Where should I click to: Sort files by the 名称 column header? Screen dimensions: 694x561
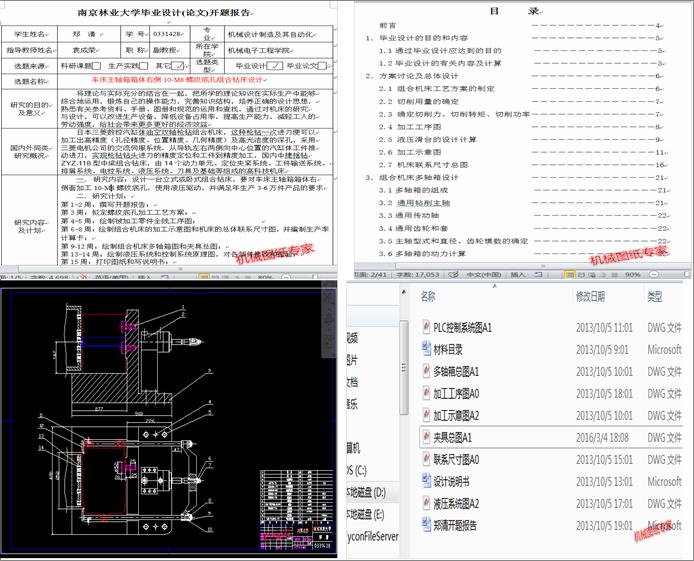[x=428, y=296]
